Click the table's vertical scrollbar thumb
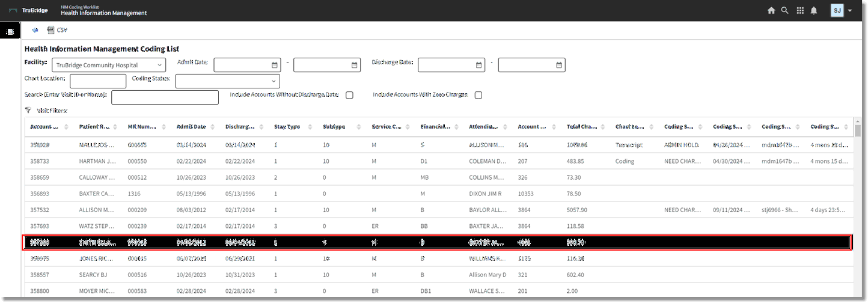The height and width of the screenshot is (303, 868). (858, 130)
